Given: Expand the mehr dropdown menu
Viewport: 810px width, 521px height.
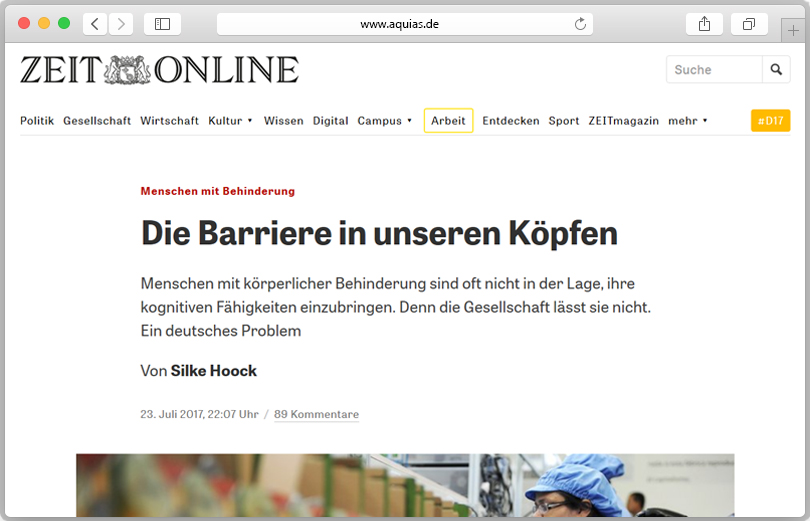Looking at the screenshot, I should point(688,120).
